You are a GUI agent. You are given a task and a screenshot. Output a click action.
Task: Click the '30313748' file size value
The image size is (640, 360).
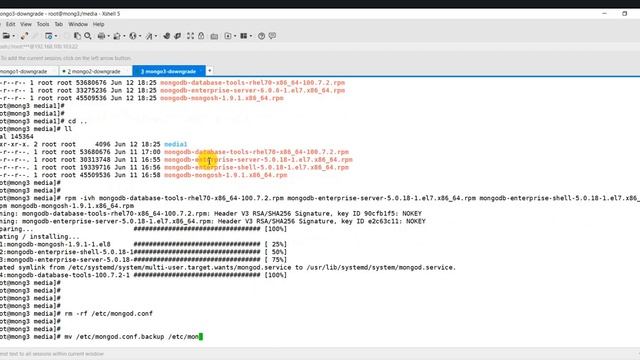coord(95,160)
